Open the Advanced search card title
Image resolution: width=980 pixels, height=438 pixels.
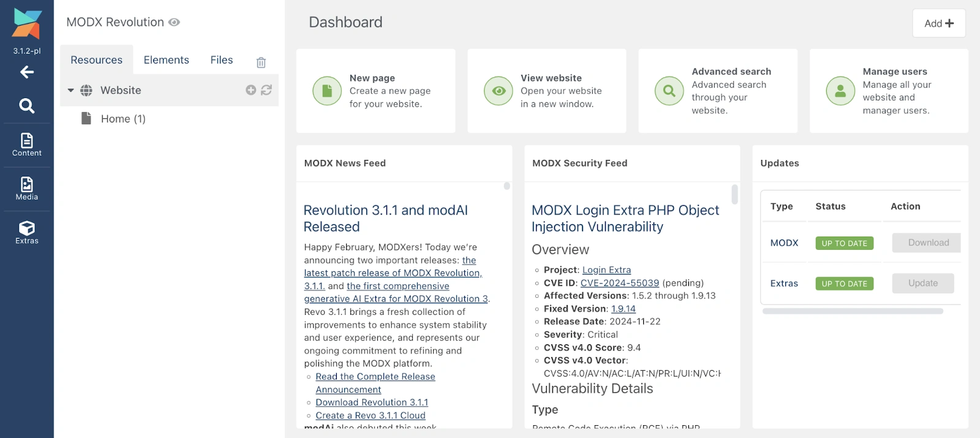click(x=731, y=72)
